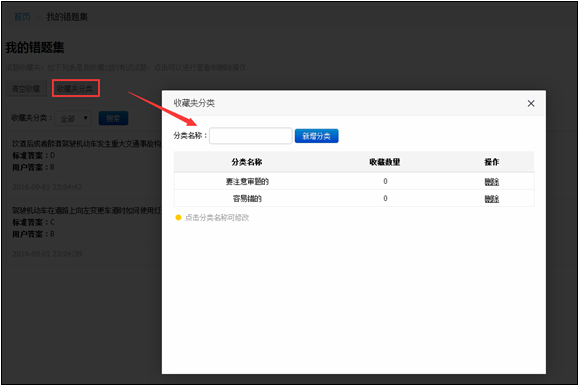Click the 我的错题集 breadcrumb text
Screen dimensions: 580x388
(67, 17)
